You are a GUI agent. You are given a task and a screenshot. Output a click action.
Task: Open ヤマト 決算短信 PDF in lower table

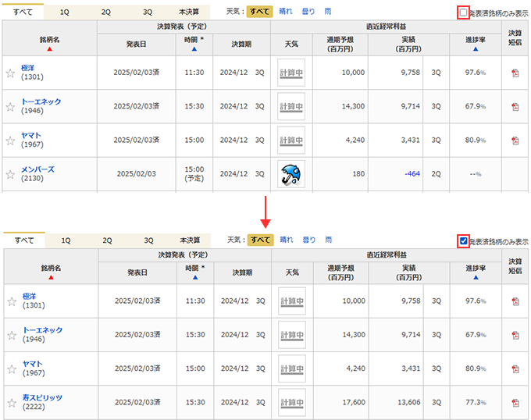(515, 369)
